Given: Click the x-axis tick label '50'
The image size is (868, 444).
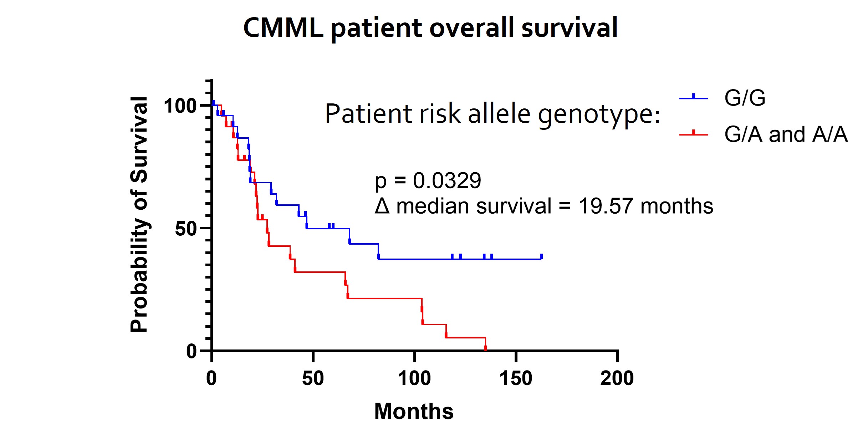Looking at the screenshot, I should point(313,378).
